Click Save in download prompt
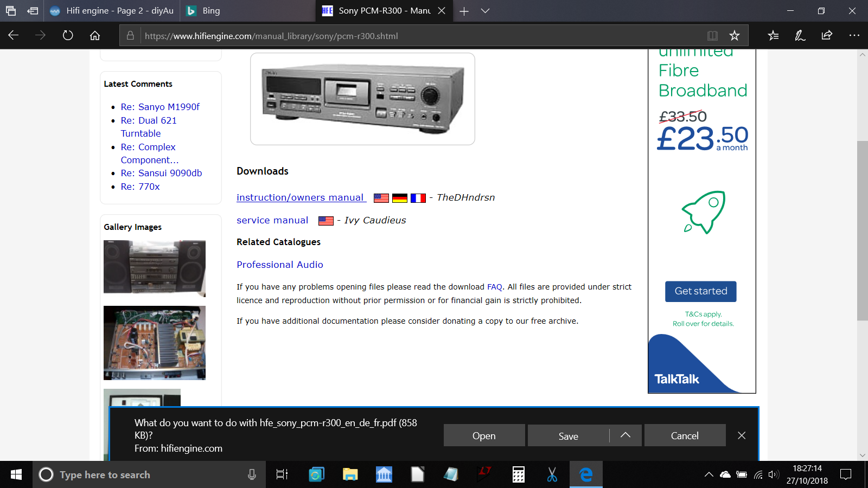Screen dimensions: 868x488 (x=568, y=435)
